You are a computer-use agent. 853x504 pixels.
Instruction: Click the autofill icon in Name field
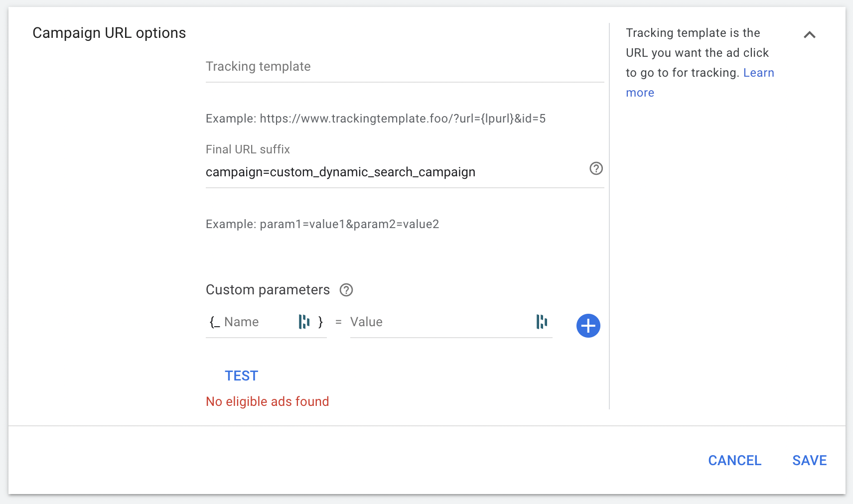tap(304, 322)
